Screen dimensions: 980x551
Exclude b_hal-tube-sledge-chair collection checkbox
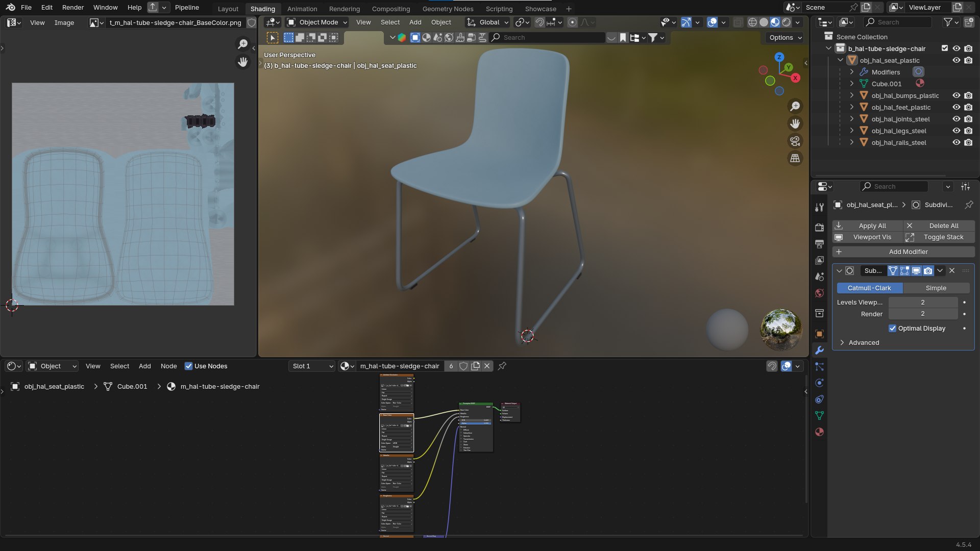[945, 48]
